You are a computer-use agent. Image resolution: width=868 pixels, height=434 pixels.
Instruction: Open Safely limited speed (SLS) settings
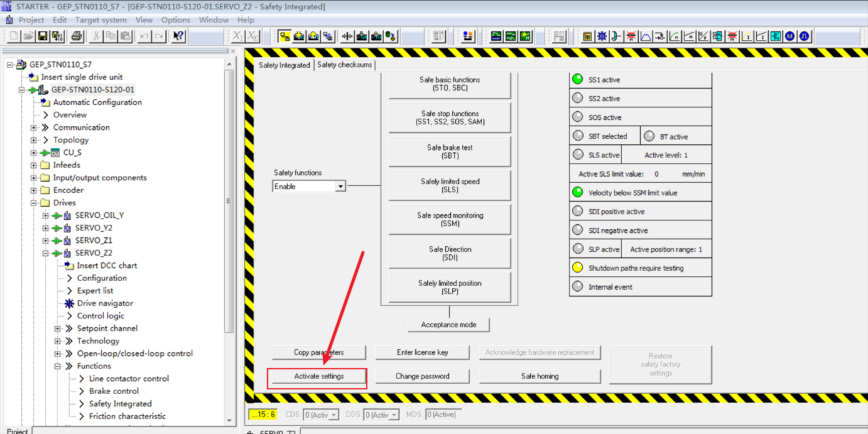(x=450, y=185)
